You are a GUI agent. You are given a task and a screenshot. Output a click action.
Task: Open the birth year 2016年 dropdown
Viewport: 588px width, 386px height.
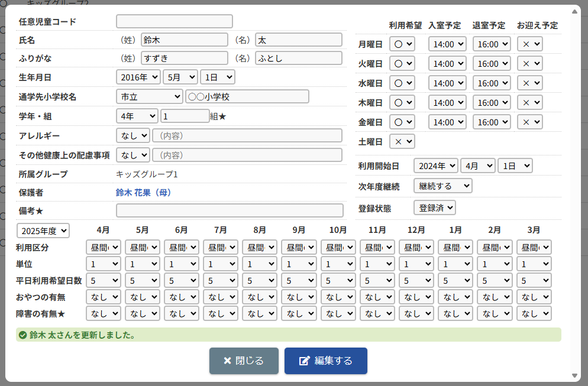pyautogui.click(x=138, y=77)
